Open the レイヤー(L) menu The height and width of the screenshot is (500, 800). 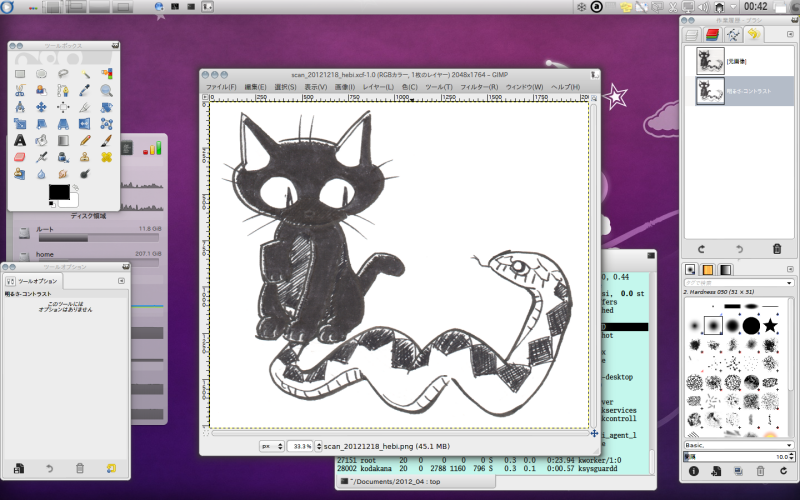pyautogui.click(x=378, y=87)
